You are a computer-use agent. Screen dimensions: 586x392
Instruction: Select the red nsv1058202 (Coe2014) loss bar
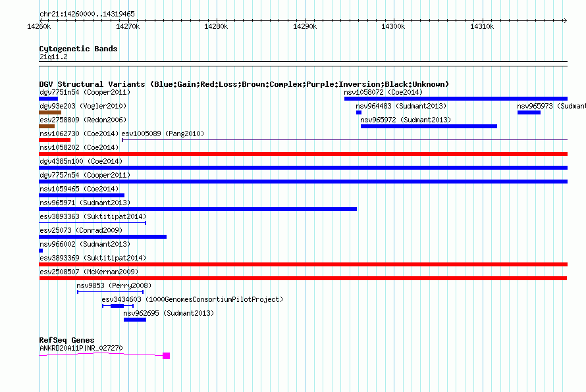click(x=303, y=154)
